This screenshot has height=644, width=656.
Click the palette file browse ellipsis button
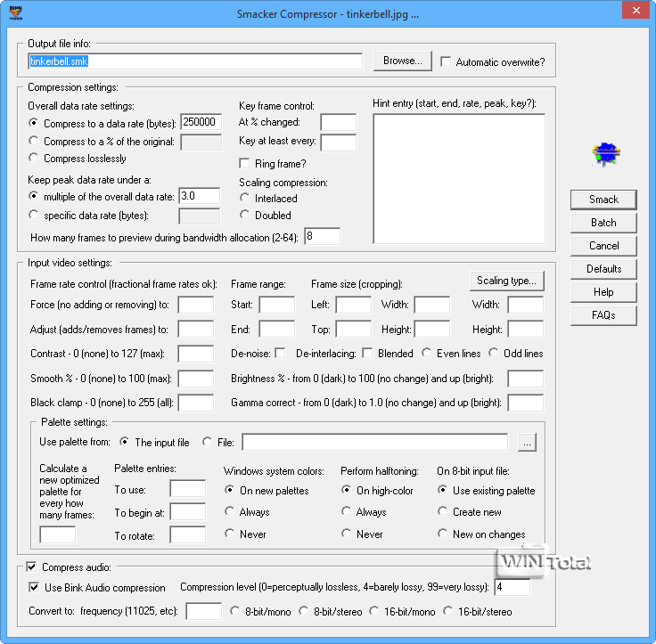point(527,443)
